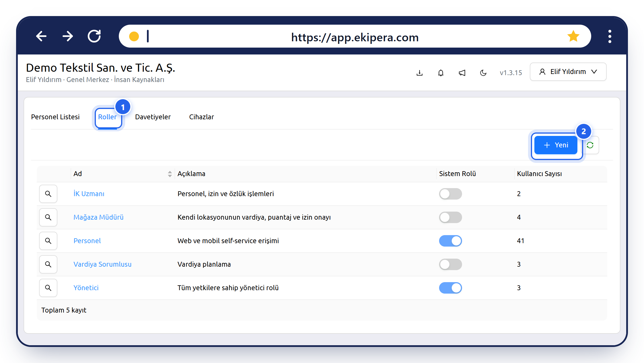This screenshot has height=363, width=644.
Task: Click the browser back arrow
Action: [x=41, y=36]
